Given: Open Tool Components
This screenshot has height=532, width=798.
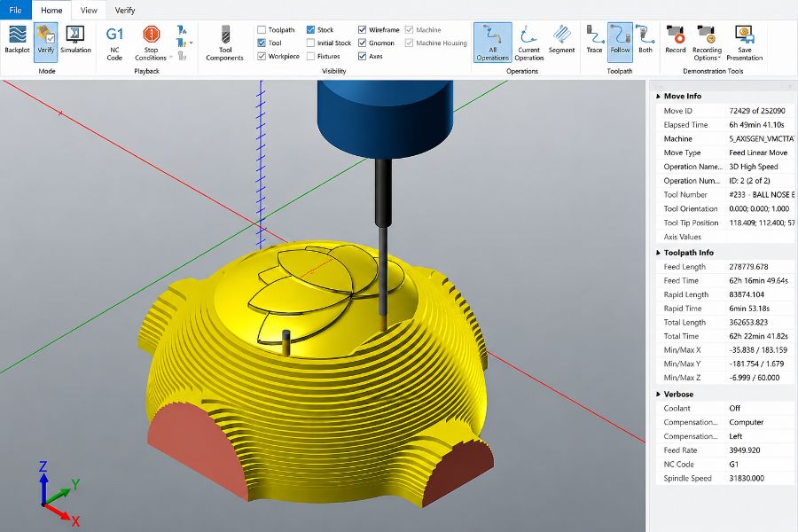Looking at the screenshot, I should pos(224,43).
